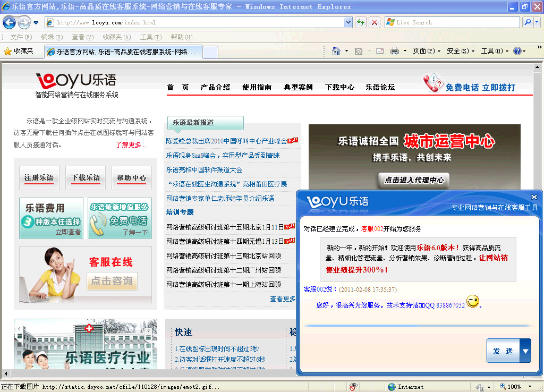
Task: Click the magnifier icon next to Live Search
Action: click(528, 22)
